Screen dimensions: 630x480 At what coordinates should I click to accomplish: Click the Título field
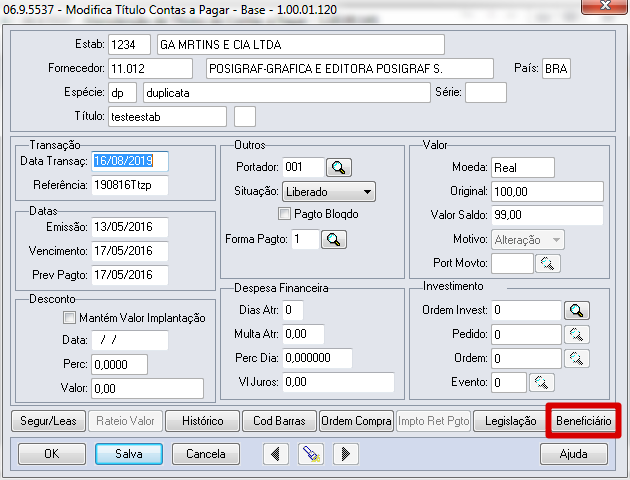click(x=168, y=116)
